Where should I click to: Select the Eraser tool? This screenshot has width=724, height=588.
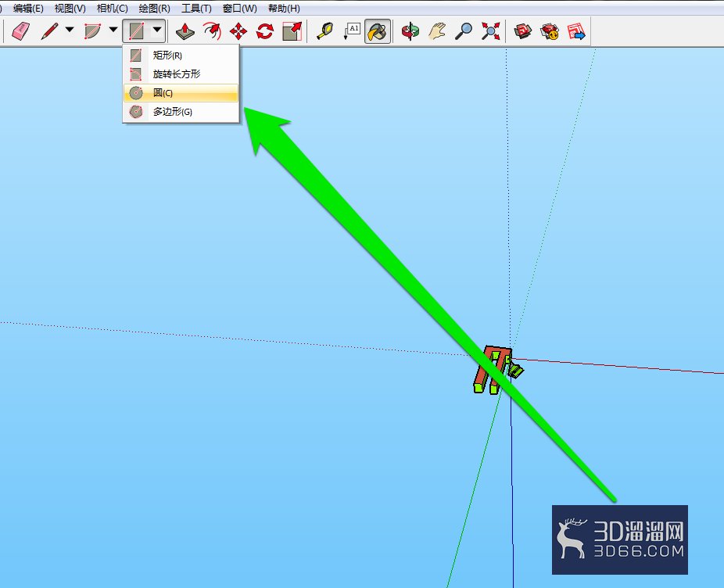pyautogui.click(x=20, y=31)
